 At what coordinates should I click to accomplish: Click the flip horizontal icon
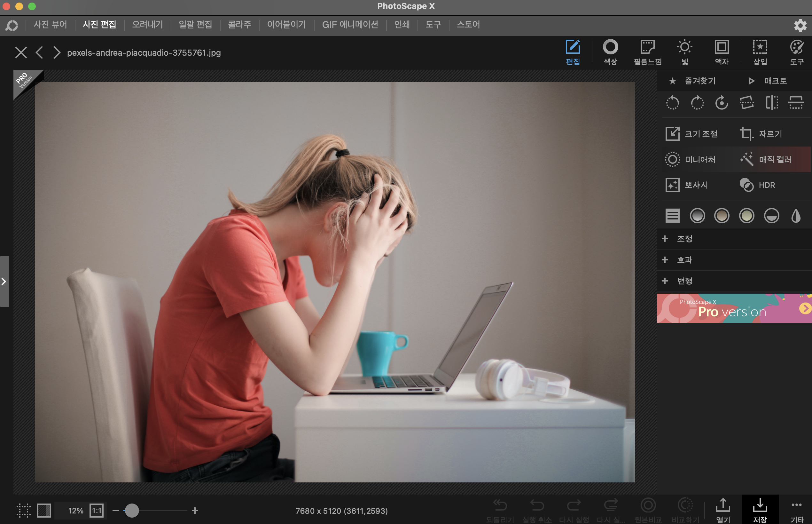pyautogui.click(x=771, y=102)
